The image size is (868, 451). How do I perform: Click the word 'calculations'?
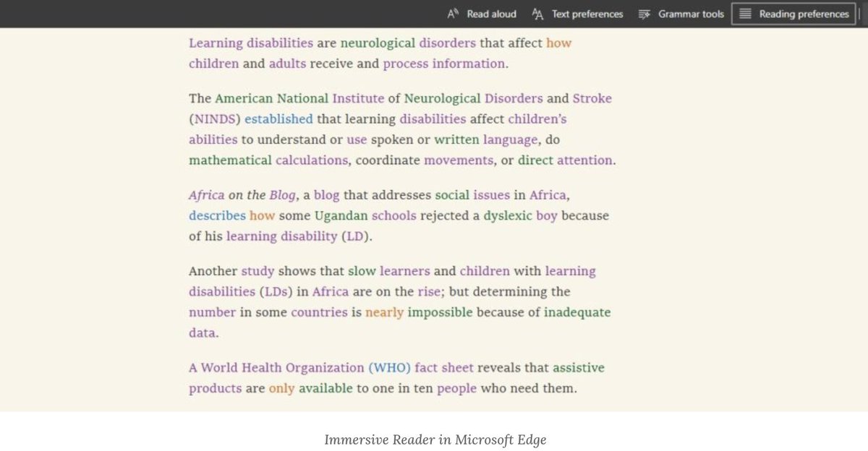point(312,160)
